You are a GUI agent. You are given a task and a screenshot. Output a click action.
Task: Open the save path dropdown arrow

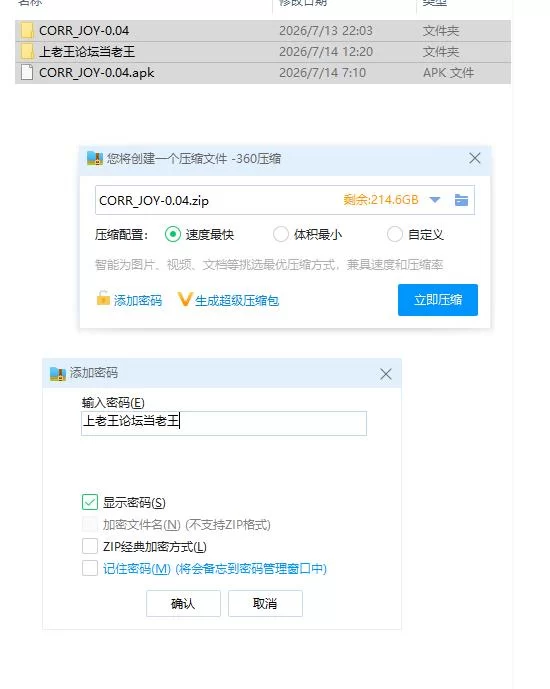434,200
